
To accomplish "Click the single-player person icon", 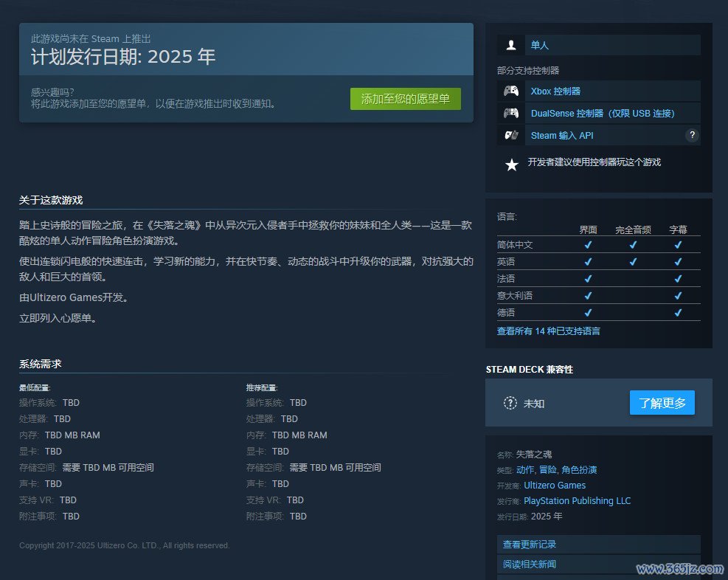I will (x=511, y=45).
